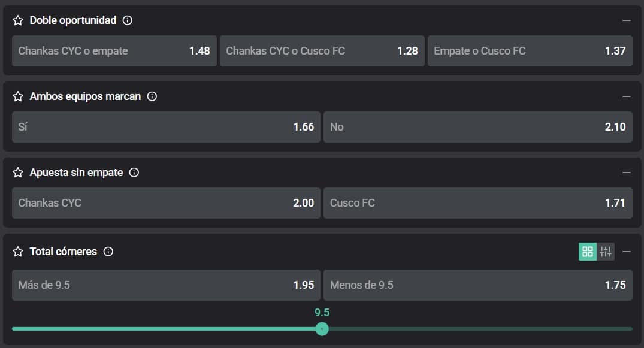Mark Total córneres as favorite

tap(18, 252)
